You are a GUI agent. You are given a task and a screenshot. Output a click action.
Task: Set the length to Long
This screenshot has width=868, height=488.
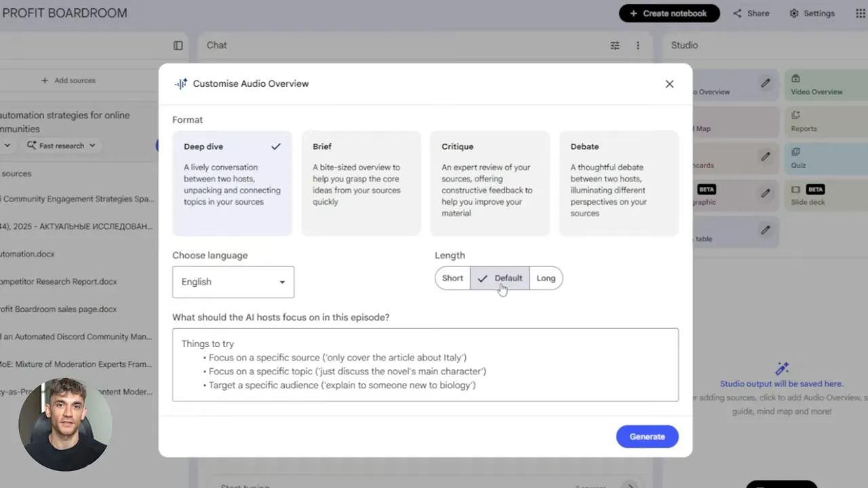(546, 278)
